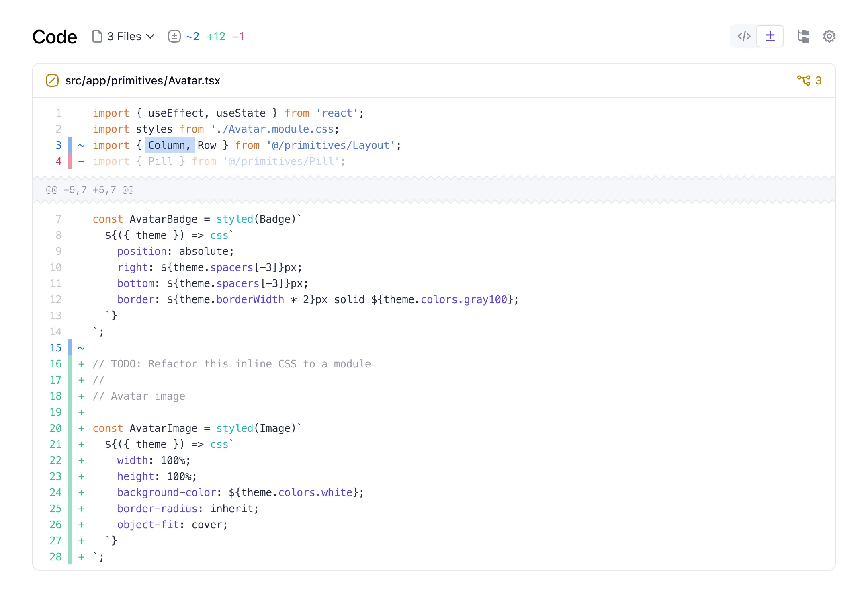Click the border: borderWidth line 12
Image resolution: width=868 pixels, height=603 pixels.
point(318,299)
